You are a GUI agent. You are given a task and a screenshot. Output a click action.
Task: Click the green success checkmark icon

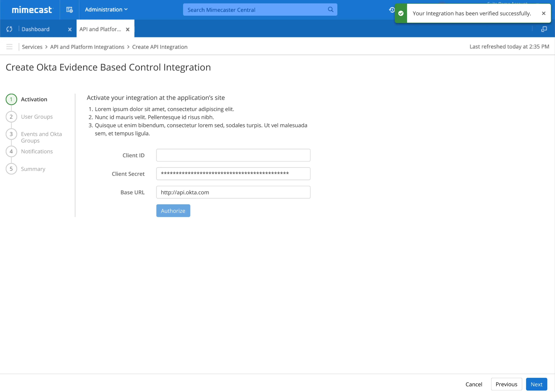click(x=401, y=13)
